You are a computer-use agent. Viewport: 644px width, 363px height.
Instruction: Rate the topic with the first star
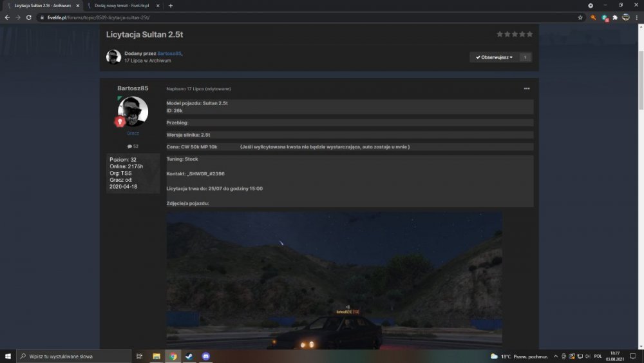point(500,34)
